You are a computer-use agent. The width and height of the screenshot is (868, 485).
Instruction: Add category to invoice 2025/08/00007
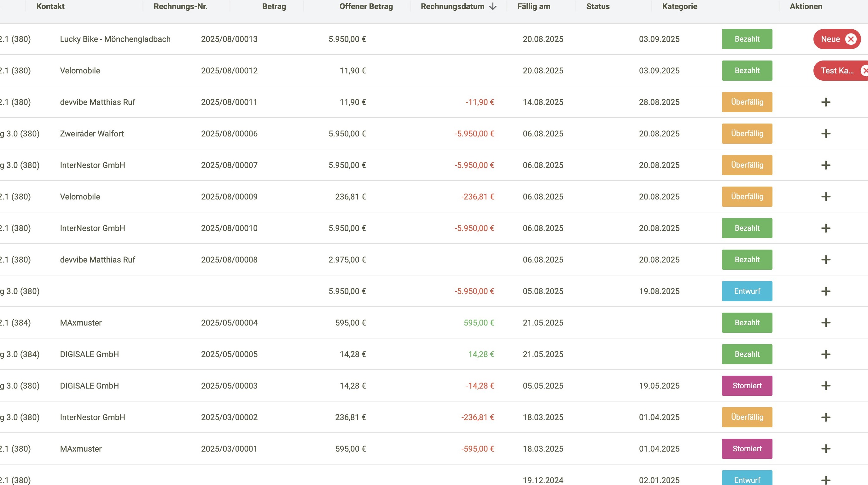[825, 165]
